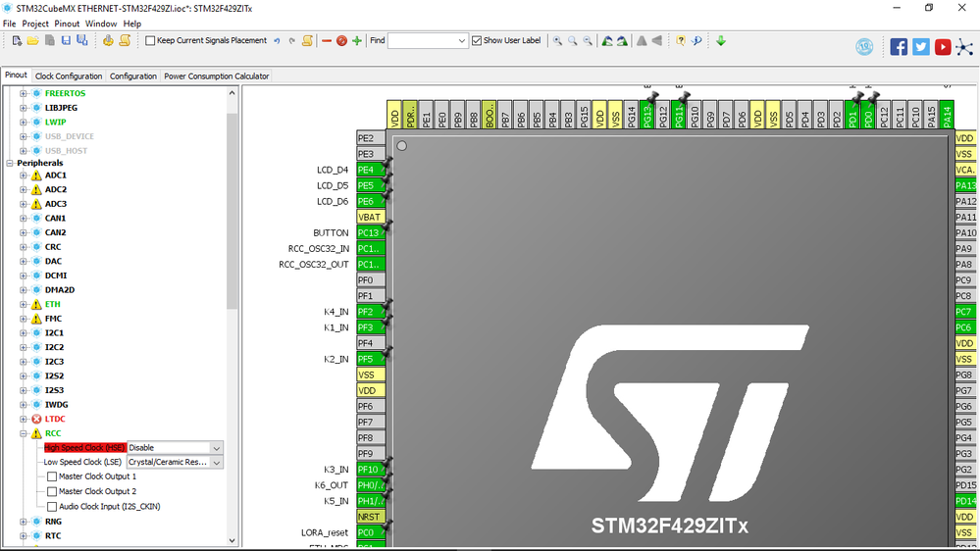Click the first magnifier zoom icon
The image size is (980, 551).
(x=557, y=41)
